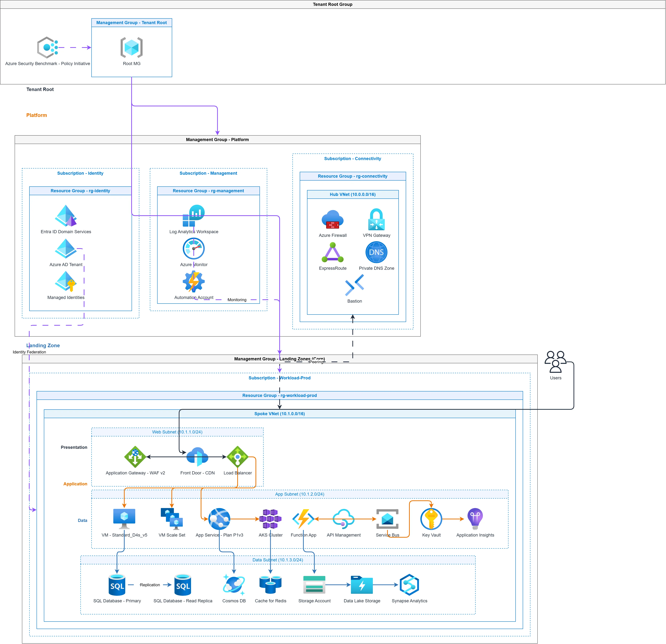Screen dimensions: 666x644
Task: Select the Identity Federation connector label
Action: click(x=29, y=352)
